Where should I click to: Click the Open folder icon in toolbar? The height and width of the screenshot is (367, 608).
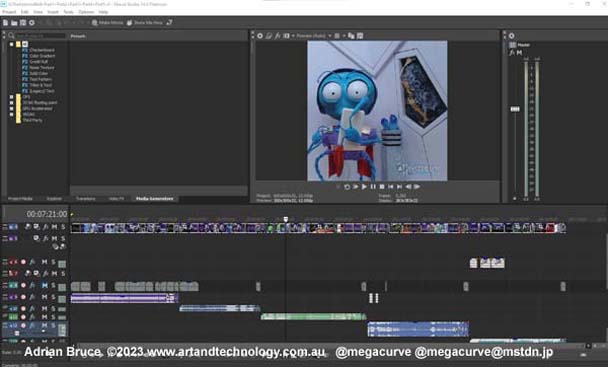[x=14, y=23]
